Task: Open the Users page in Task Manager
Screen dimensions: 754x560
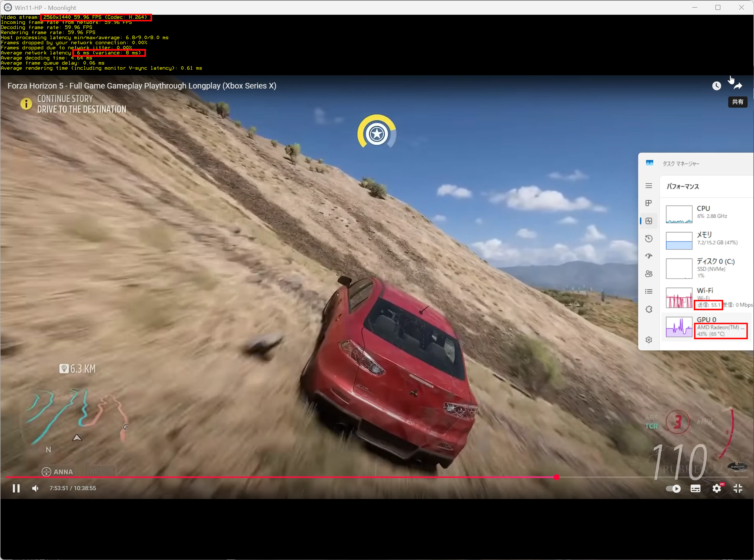Action: [x=649, y=274]
